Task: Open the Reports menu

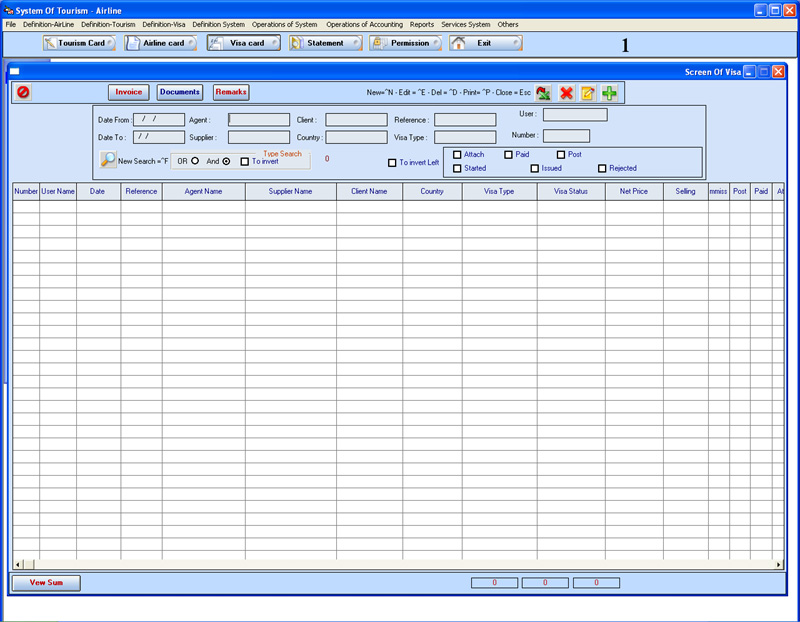Action: 421,24
